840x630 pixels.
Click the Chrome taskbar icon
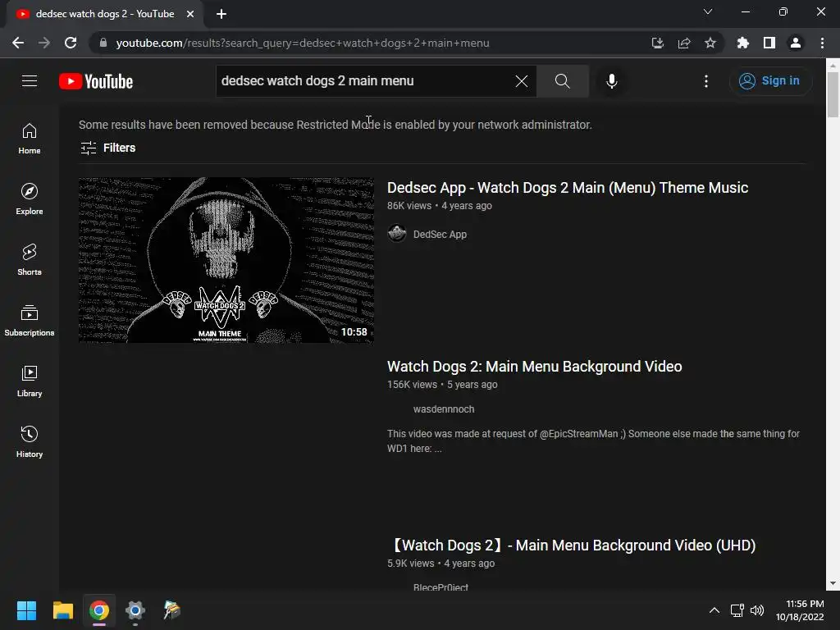(x=99, y=610)
